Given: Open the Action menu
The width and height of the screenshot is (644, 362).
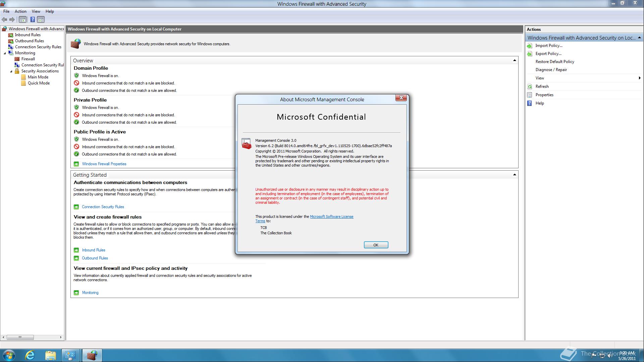Looking at the screenshot, I should tap(20, 11).
